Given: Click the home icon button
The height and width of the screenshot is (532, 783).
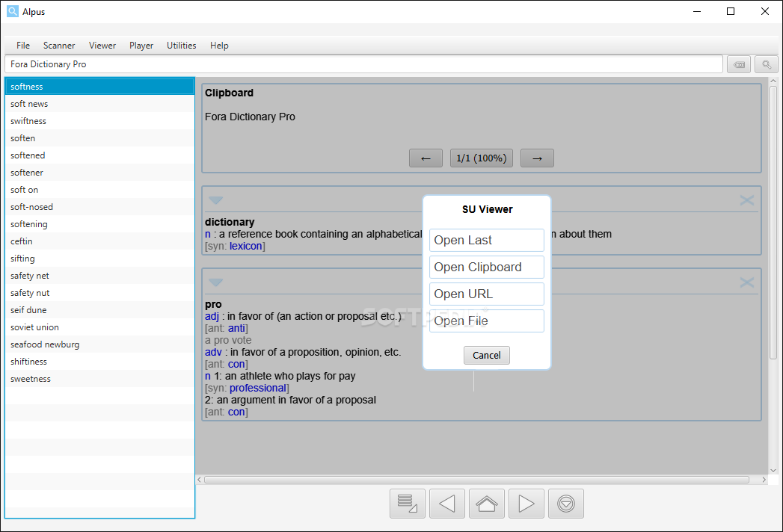Looking at the screenshot, I should [486, 504].
